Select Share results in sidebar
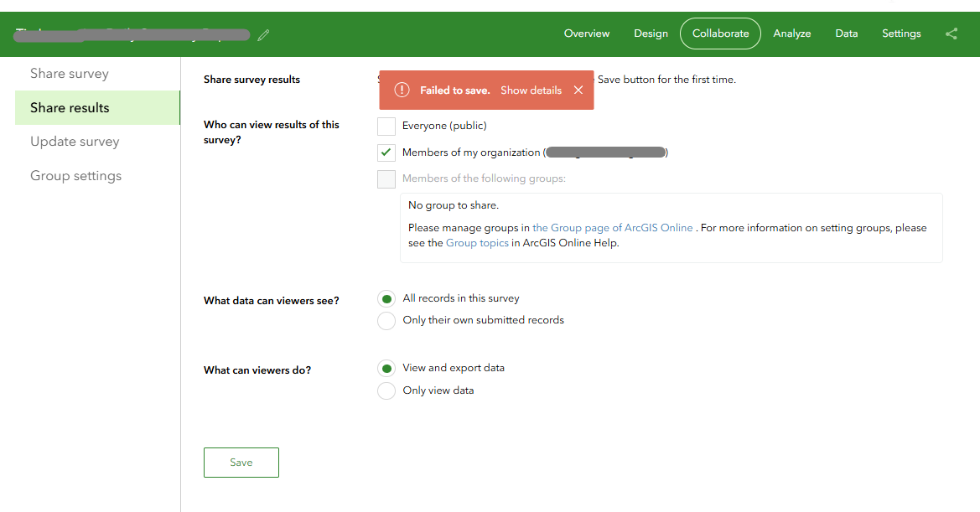980x512 pixels. tap(97, 107)
